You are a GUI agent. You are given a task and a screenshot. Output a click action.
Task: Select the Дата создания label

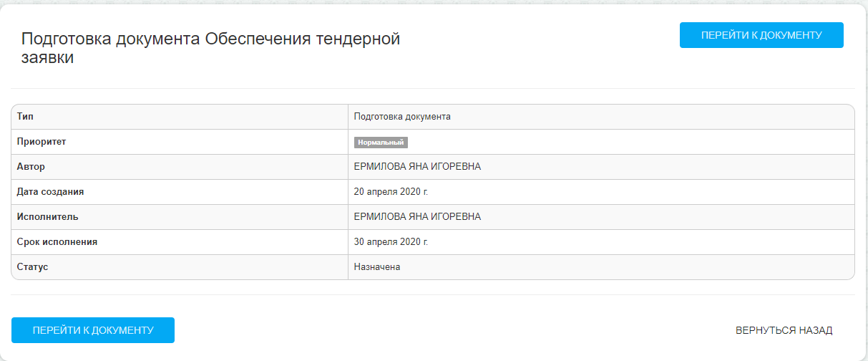(51, 192)
